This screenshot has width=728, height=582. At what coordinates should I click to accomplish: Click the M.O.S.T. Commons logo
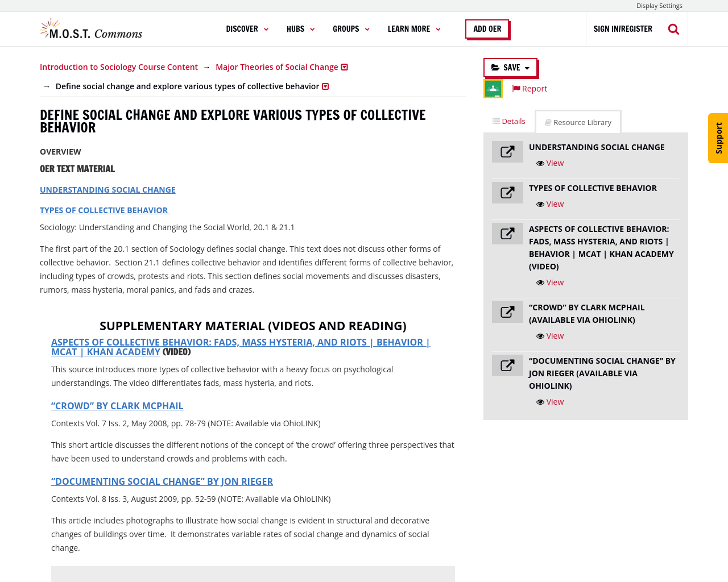92,29
